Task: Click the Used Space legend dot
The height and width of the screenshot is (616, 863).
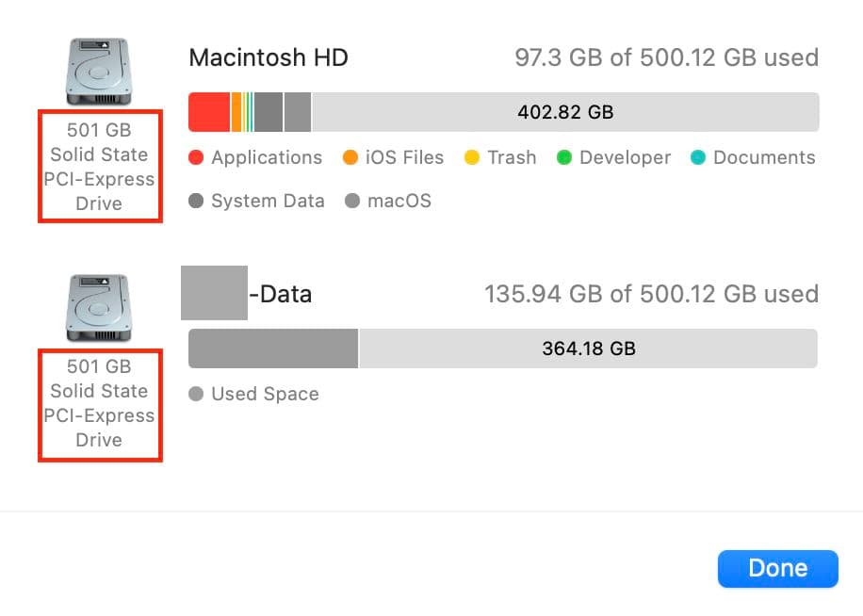Action: click(196, 395)
